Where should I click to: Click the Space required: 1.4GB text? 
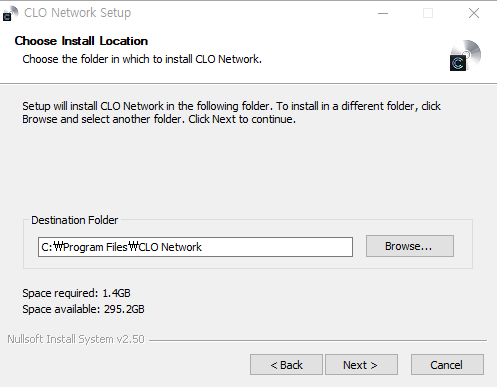[x=76, y=293]
